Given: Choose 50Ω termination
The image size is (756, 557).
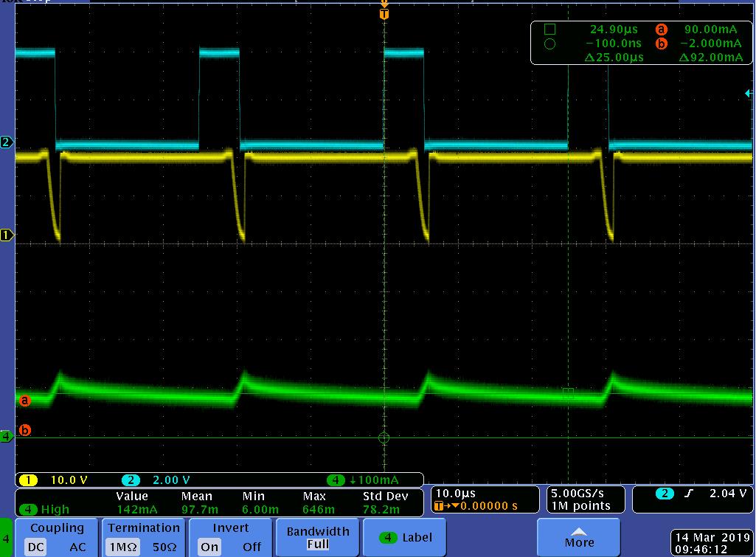Looking at the screenshot, I should click(x=164, y=547).
